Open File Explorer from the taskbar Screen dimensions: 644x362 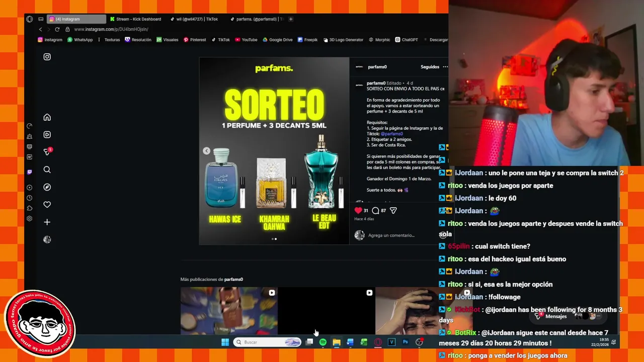tap(337, 342)
